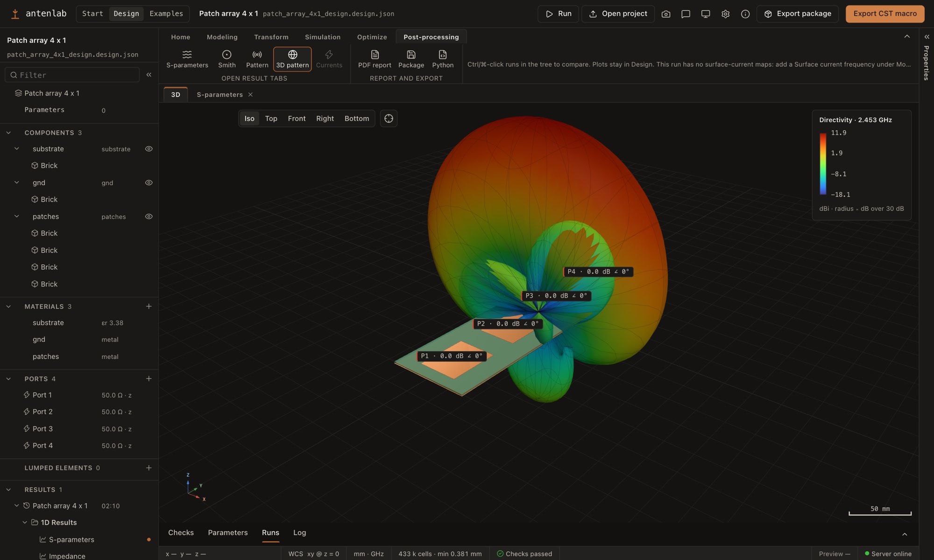This screenshot has height=560, width=934.
Task: Select the Front view preset
Action: click(297, 119)
